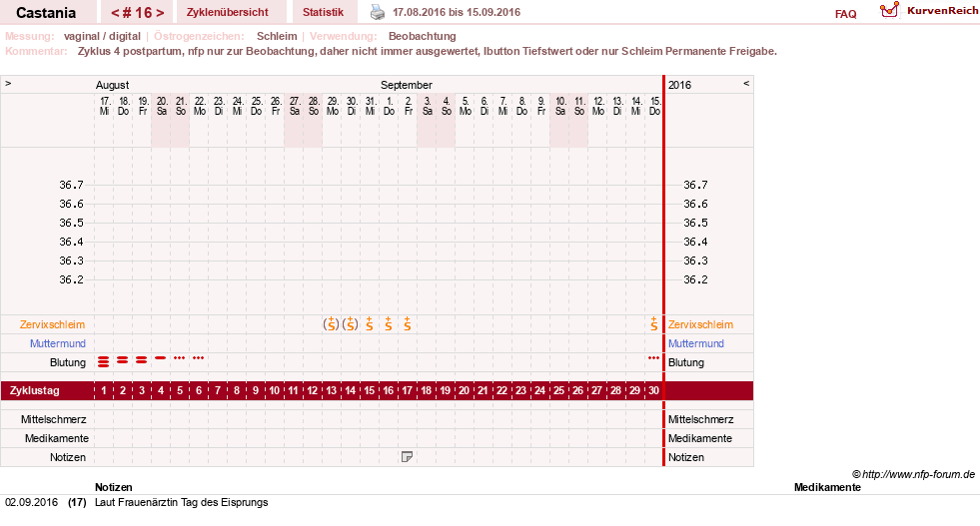
Task: Click the light bleeding mark on cycle day 4
Action: click(x=161, y=358)
